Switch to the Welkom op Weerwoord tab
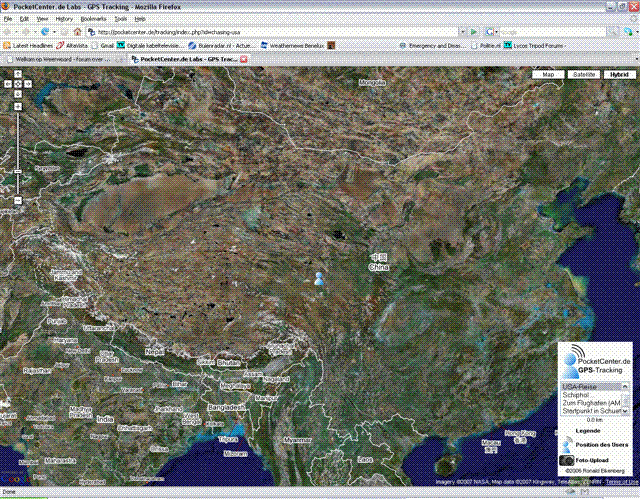 point(63,60)
